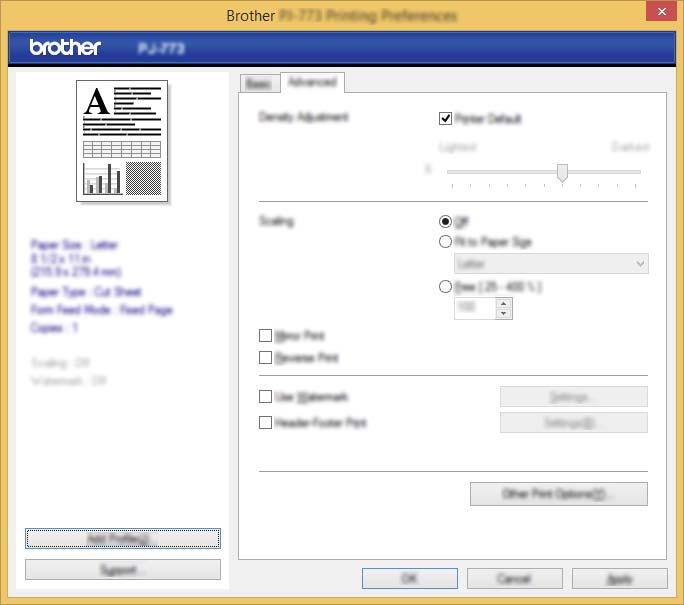
Task: Click the brother logo in header
Action: pos(65,47)
